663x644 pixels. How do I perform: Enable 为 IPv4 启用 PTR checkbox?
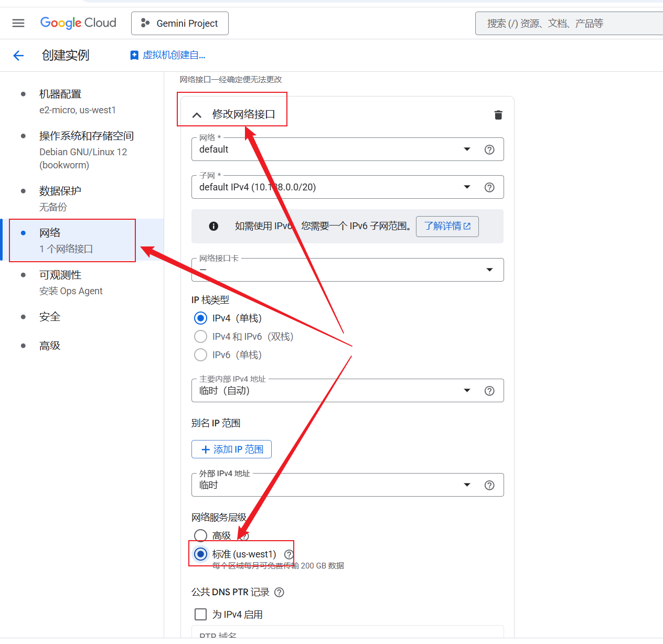pyautogui.click(x=200, y=614)
